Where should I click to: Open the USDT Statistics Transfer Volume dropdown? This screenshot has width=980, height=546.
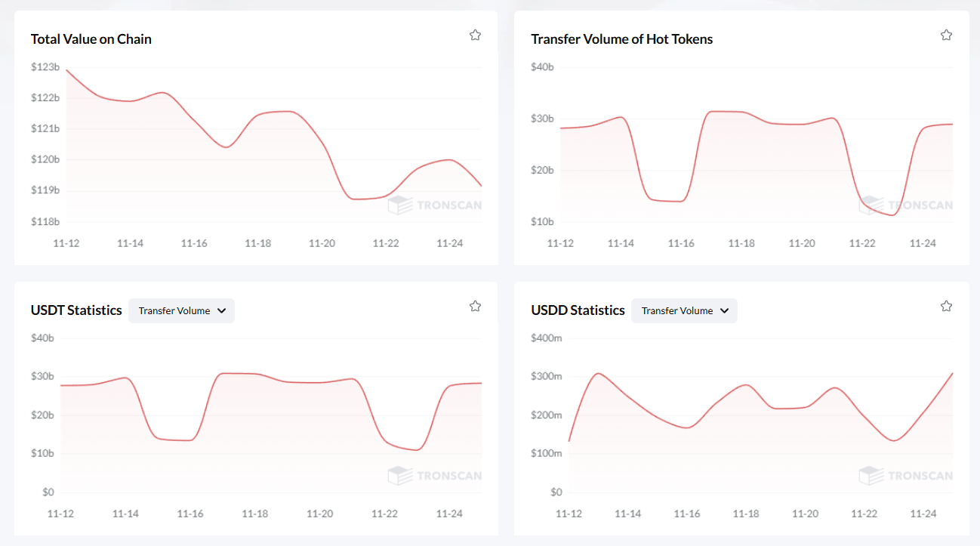pos(181,310)
